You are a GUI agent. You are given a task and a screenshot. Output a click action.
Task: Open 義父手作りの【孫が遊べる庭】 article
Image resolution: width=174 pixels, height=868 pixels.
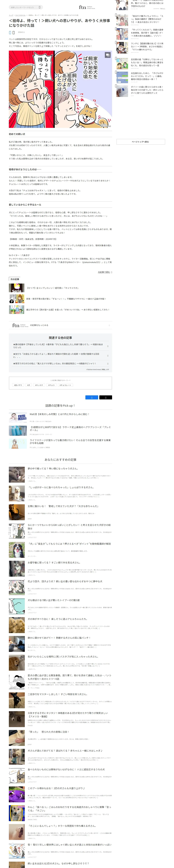[68, 310]
